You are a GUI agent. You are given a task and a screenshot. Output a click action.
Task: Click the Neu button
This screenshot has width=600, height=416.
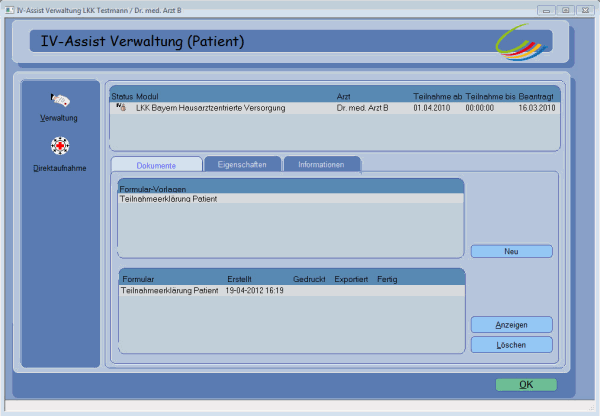tap(512, 251)
